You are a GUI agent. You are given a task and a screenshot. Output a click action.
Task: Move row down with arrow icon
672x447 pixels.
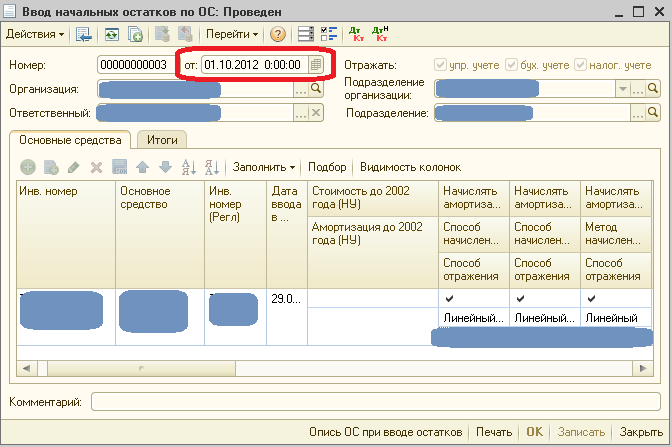(x=165, y=167)
